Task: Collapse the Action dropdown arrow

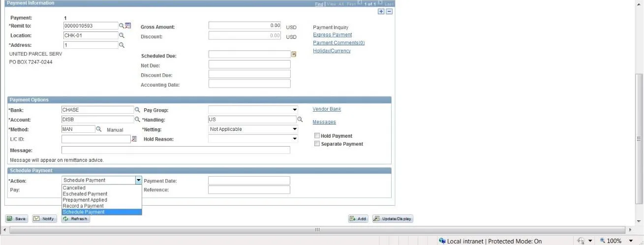Action: (x=139, y=181)
